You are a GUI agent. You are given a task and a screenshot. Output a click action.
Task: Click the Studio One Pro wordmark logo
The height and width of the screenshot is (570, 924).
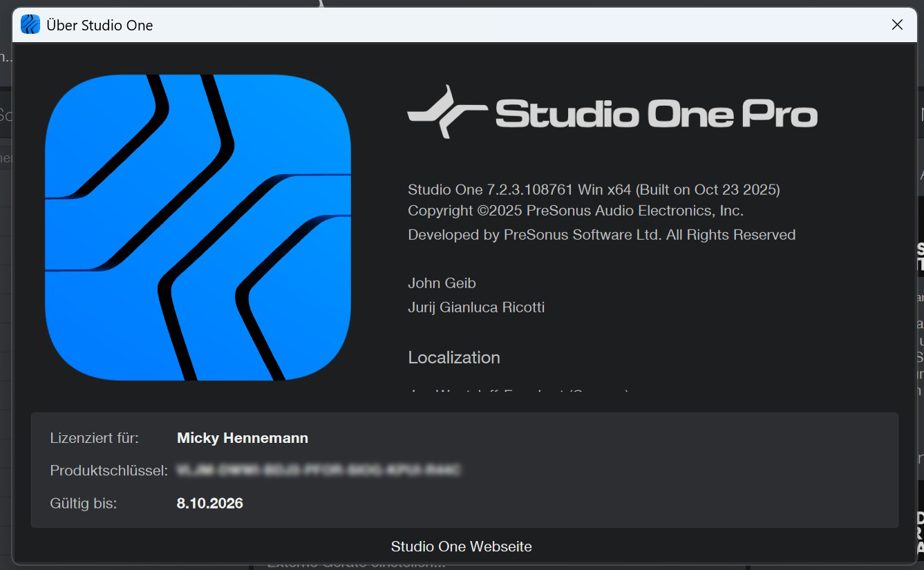coord(612,113)
